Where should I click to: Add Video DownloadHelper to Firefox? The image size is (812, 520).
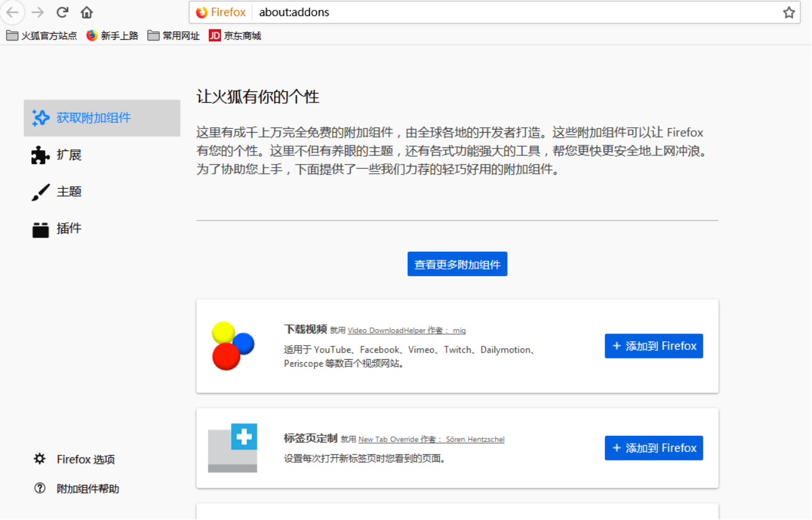(x=654, y=346)
